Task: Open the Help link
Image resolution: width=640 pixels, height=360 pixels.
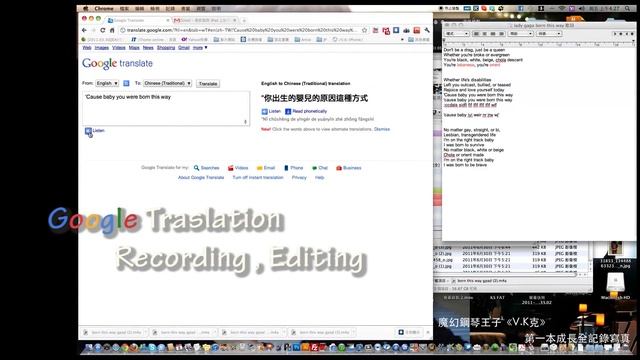Action: coord(320,178)
